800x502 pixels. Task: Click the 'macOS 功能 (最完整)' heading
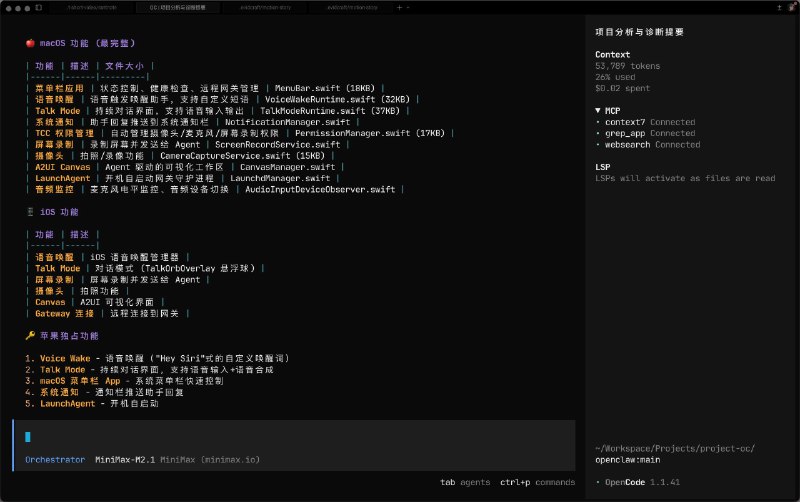[x=81, y=43]
